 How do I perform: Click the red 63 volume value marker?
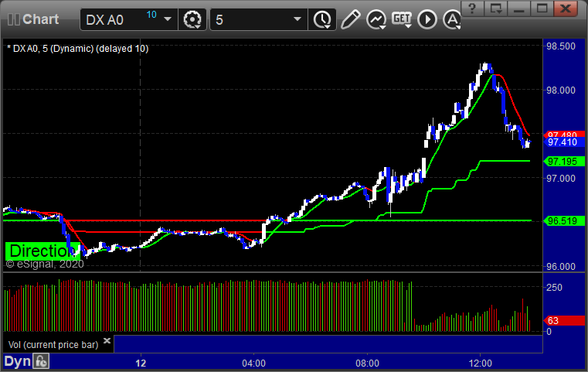tap(564, 321)
